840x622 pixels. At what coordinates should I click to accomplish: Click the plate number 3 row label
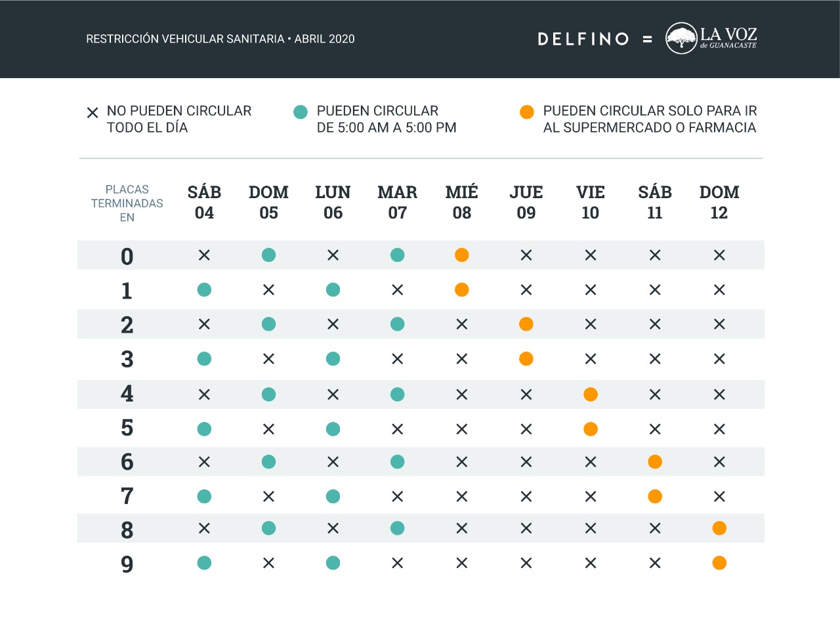click(x=127, y=360)
